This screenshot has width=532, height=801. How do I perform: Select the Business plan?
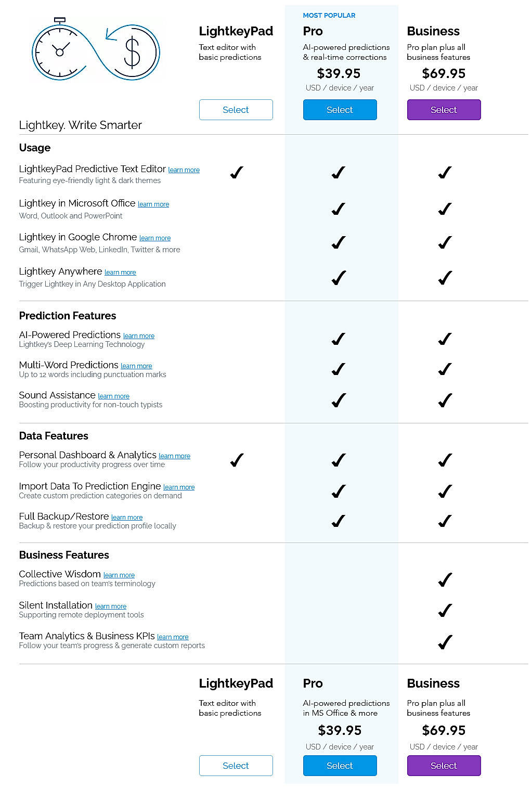pos(444,110)
